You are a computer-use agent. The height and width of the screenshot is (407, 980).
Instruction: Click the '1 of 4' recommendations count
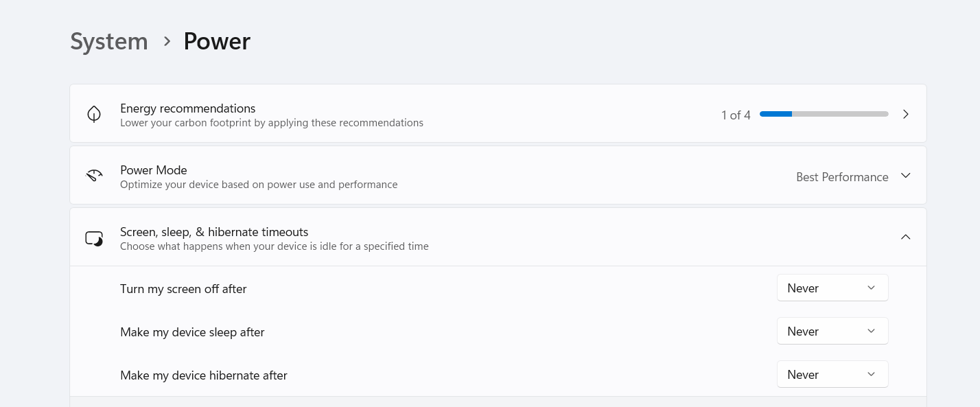pyautogui.click(x=736, y=115)
